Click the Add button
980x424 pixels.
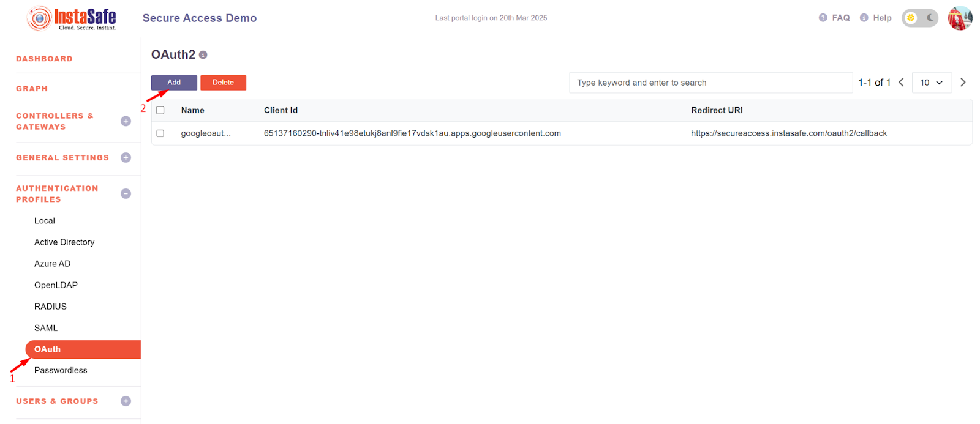tap(174, 83)
